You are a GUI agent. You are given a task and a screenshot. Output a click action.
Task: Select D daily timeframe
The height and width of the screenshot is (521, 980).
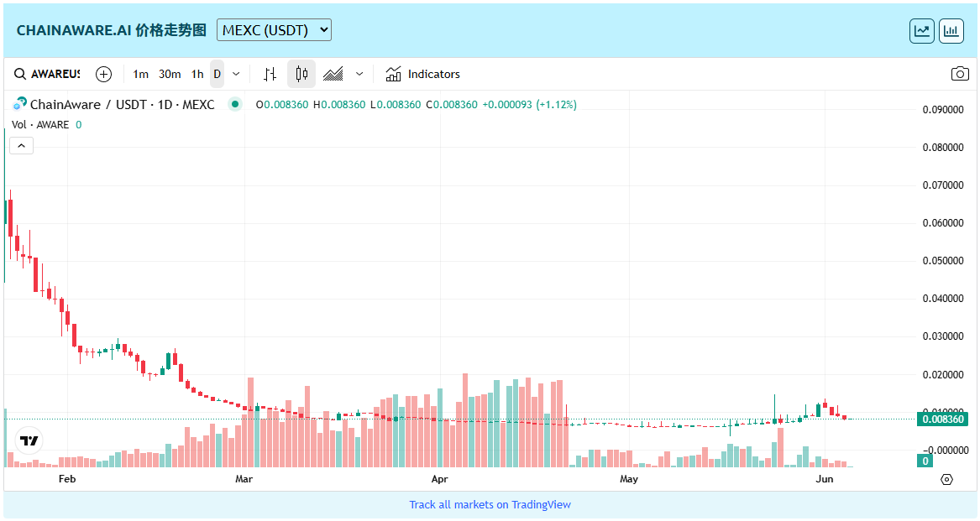tap(217, 75)
